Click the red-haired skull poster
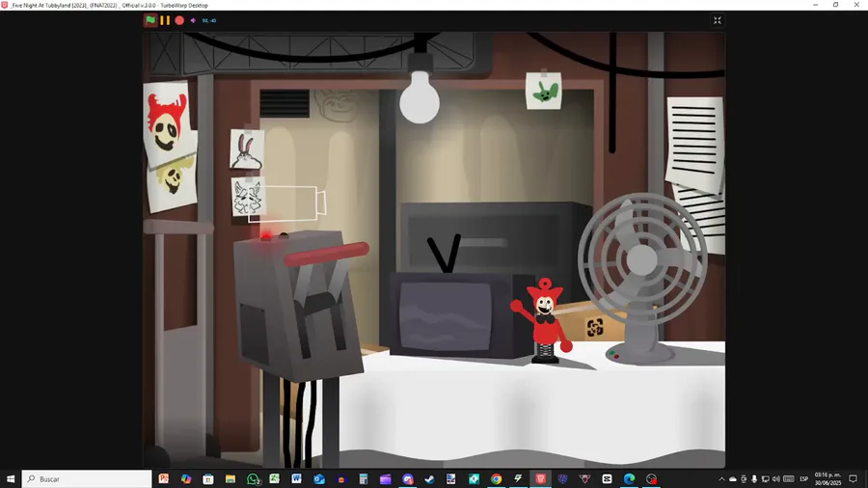868x488 pixels. (x=167, y=124)
